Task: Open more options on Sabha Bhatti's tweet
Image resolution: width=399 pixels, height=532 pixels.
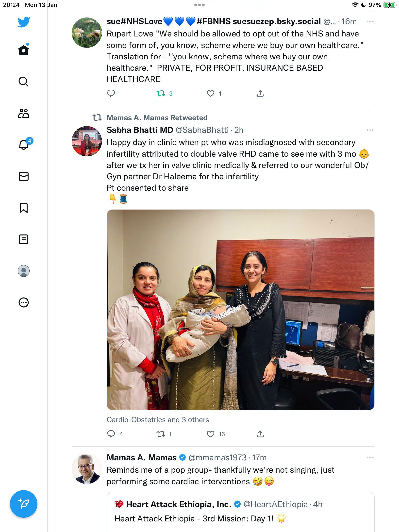Action: [x=370, y=130]
